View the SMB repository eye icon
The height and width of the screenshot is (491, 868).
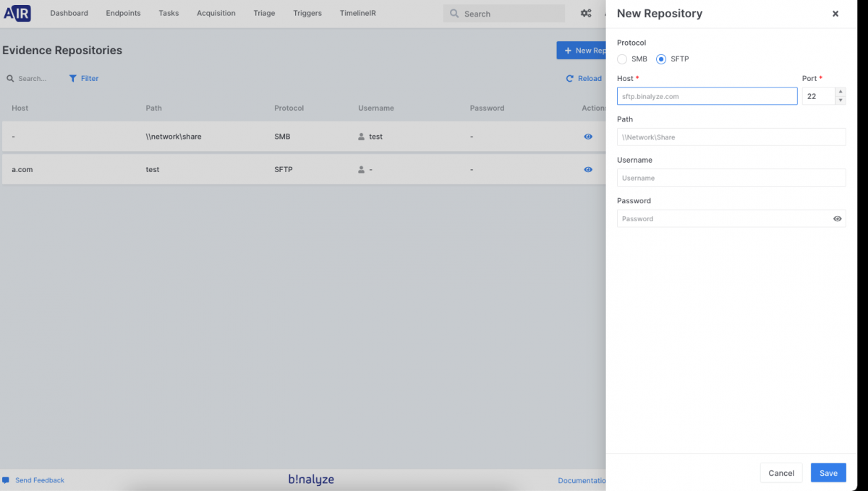click(588, 137)
